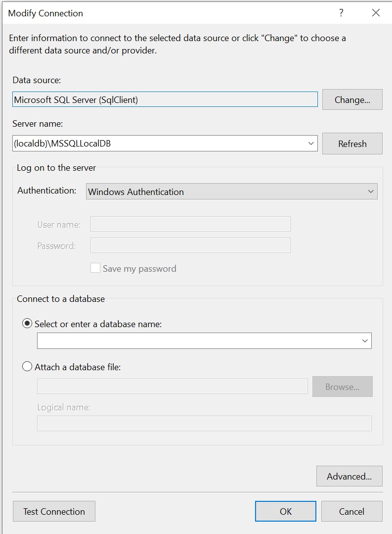Image resolution: width=392 pixels, height=534 pixels.
Task: Run Test Connection
Action: point(54,511)
